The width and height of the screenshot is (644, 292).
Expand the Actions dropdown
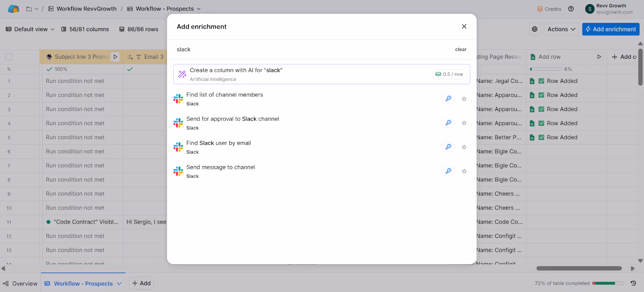tap(561, 29)
